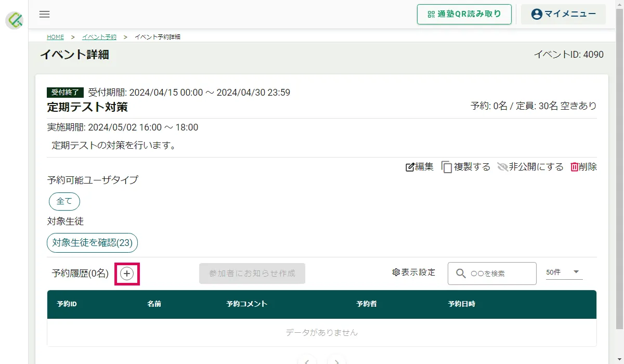
Task: Click the 受付終了 status badge
Action: click(x=65, y=93)
